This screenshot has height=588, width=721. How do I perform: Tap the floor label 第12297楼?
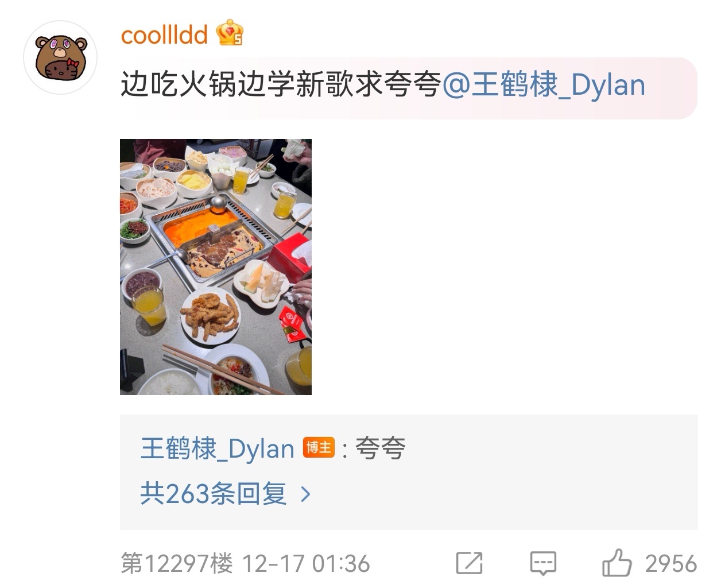[177, 563]
